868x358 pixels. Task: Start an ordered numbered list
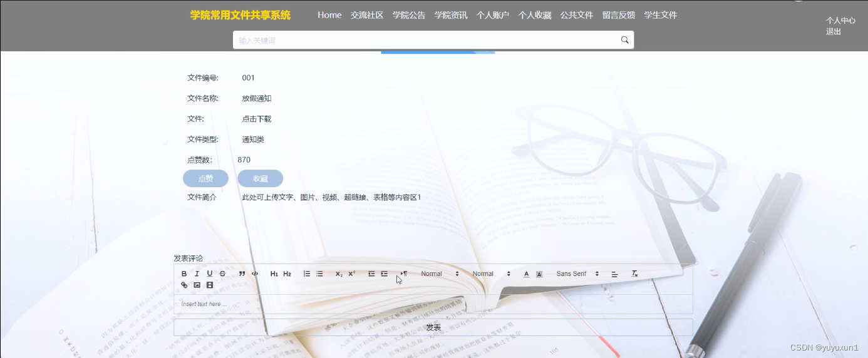pyautogui.click(x=307, y=274)
